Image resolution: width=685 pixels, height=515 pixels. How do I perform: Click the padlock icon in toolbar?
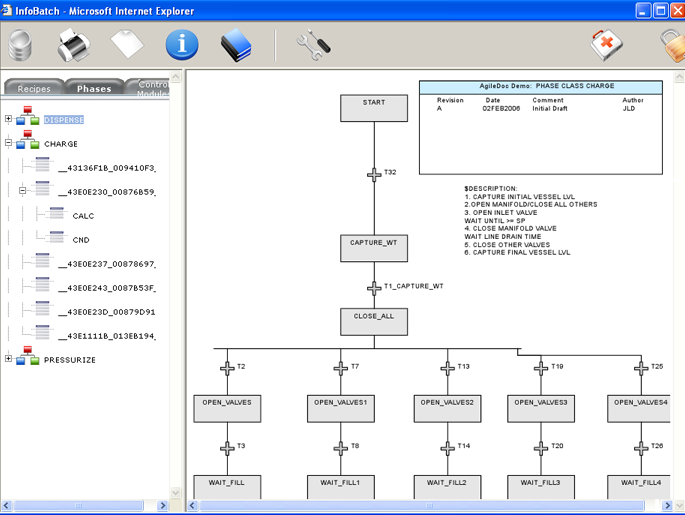coord(673,45)
